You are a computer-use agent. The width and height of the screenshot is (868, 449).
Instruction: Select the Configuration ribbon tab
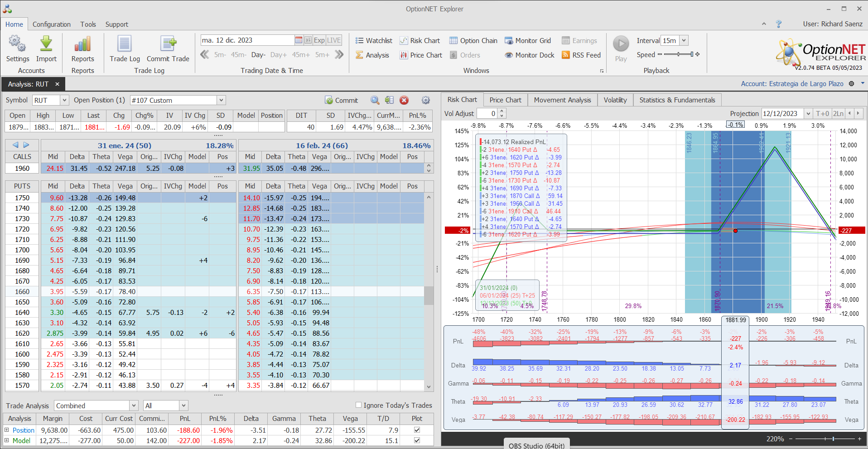(52, 24)
